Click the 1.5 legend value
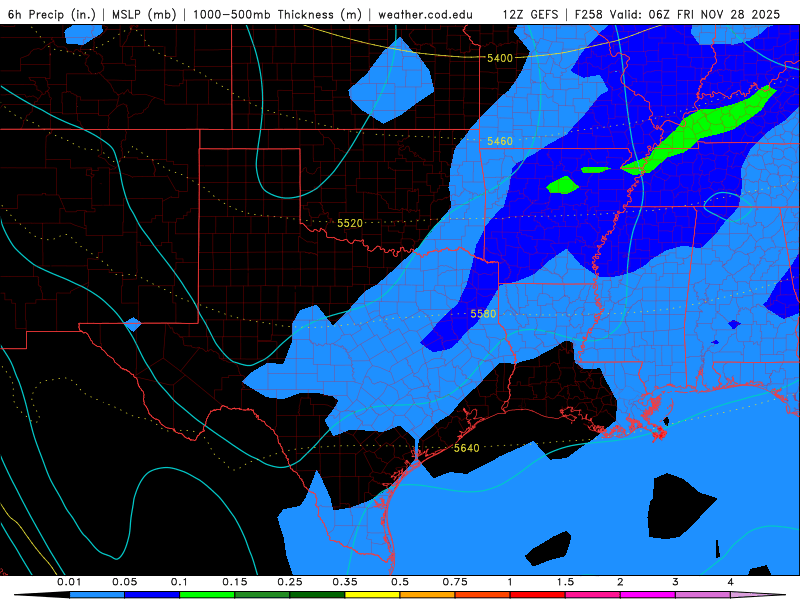The image size is (800, 600). [x=565, y=582]
